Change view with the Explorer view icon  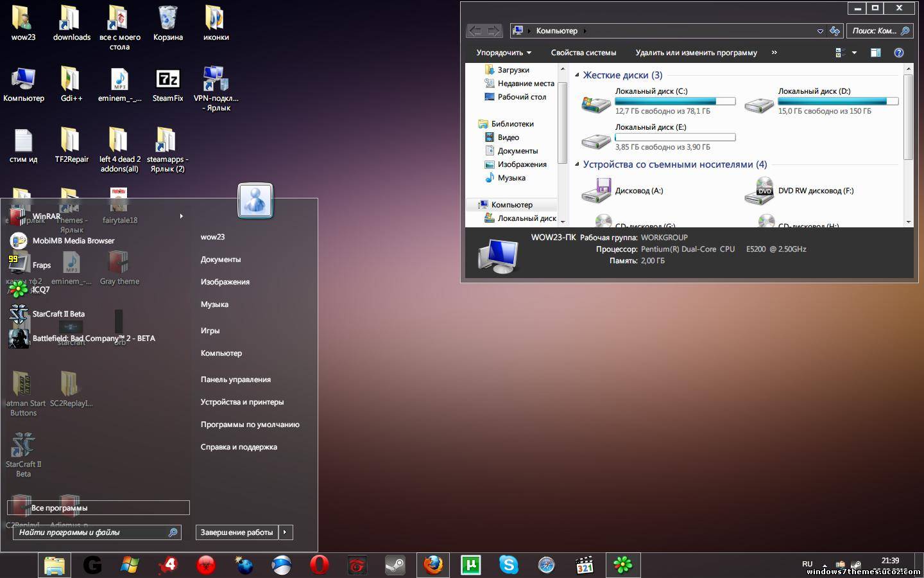click(840, 53)
